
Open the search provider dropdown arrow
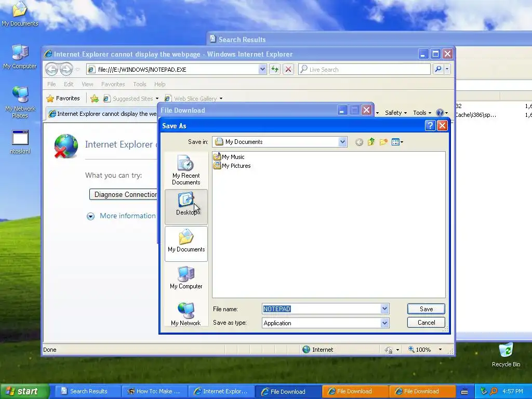point(447,69)
